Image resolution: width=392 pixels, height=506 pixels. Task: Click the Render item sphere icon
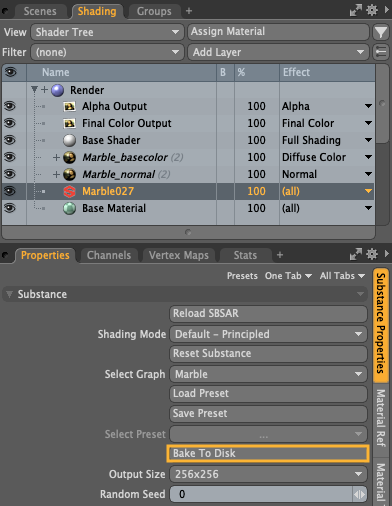pyautogui.click(x=57, y=90)
